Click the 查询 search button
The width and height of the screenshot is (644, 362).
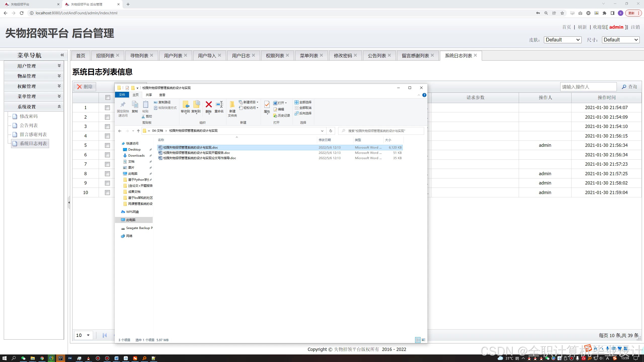coord(629,87)
